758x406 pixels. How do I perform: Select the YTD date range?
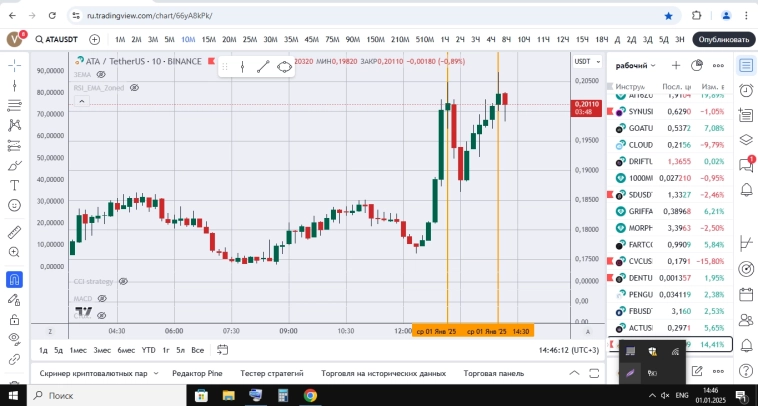click(x=148, y=350)
